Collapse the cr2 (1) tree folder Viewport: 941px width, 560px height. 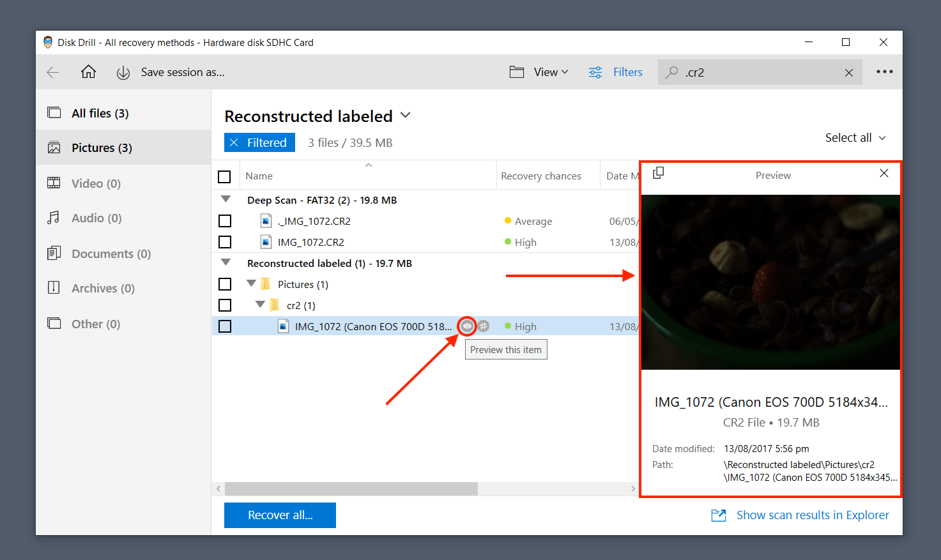pyautogui.click(x=260, y=304)
